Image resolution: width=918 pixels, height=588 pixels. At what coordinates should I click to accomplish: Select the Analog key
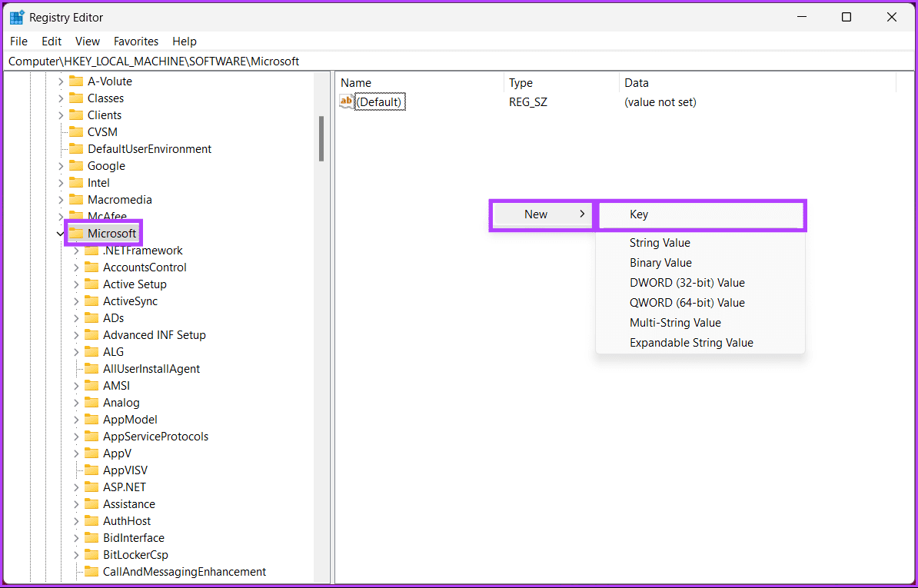121,403
